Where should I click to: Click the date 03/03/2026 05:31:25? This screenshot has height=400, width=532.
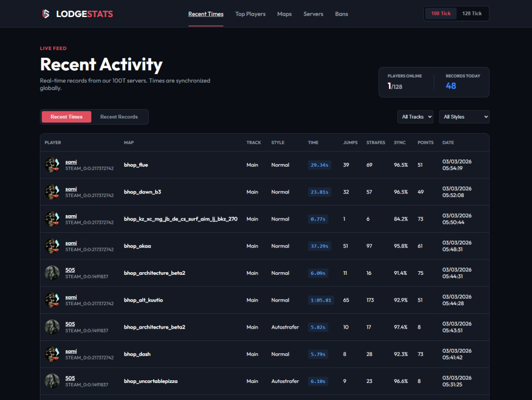pos(456,381)
